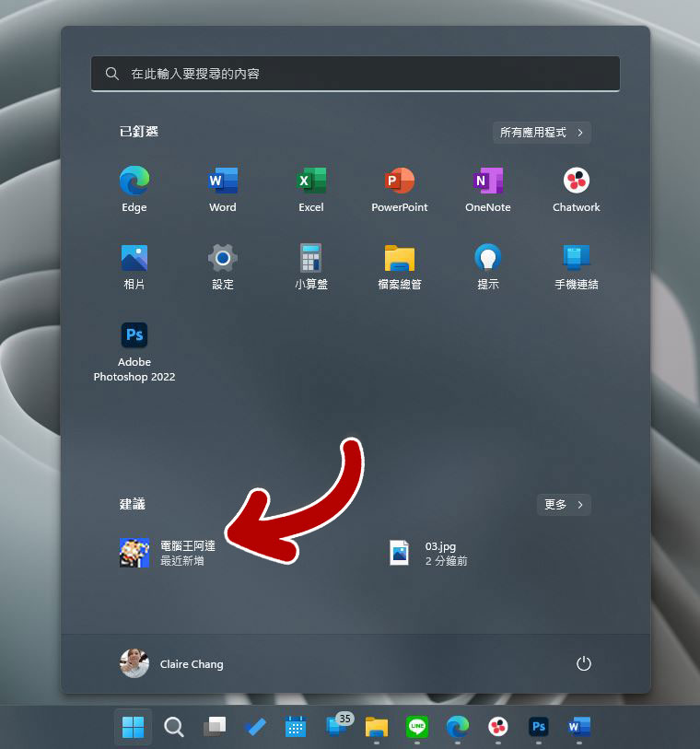Screen dimensions: 700x749
Task: Open recommended item 電腦王阿達
Action: click(168, 553)
